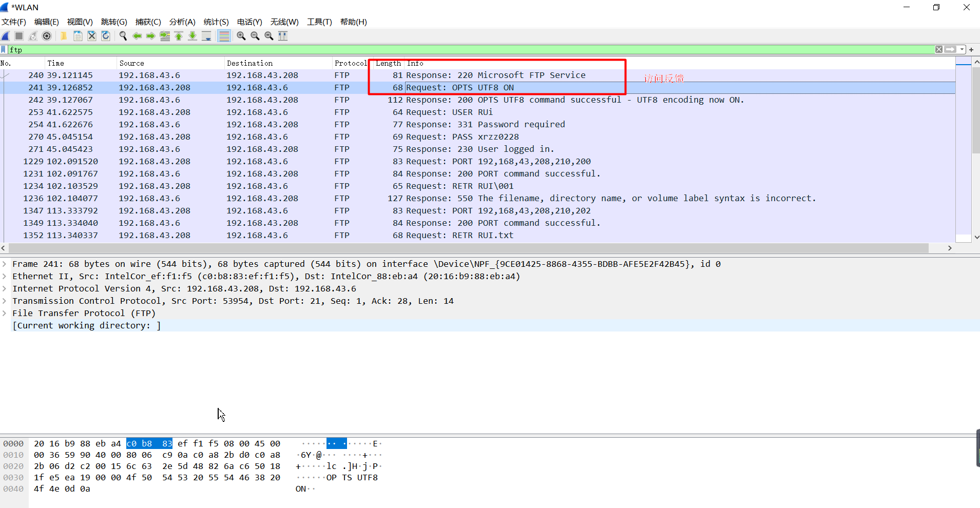The height and width of the screenshot is (508, 980).
Task: Open recent display filters dropdown
Action: 962,50
